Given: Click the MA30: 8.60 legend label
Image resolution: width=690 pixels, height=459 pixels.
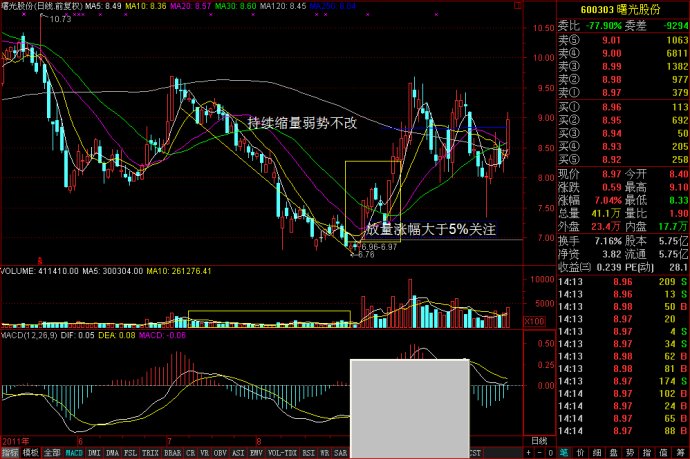Looking at the screenshot, I should (x=236, y=6).
